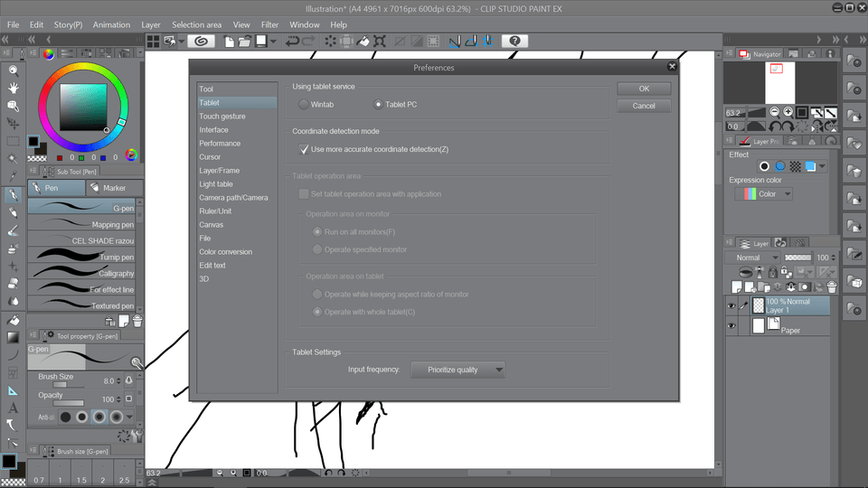Select the Brush tool
The width and height of the screenshot is (868, 488).
coord(13,230)
